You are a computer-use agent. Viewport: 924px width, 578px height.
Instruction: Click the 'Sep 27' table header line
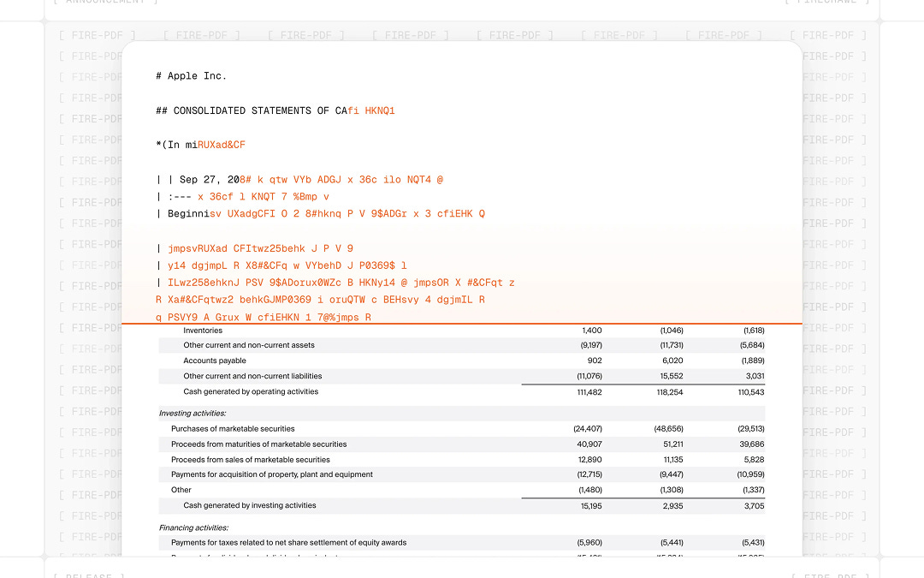(x=299, y=180)
